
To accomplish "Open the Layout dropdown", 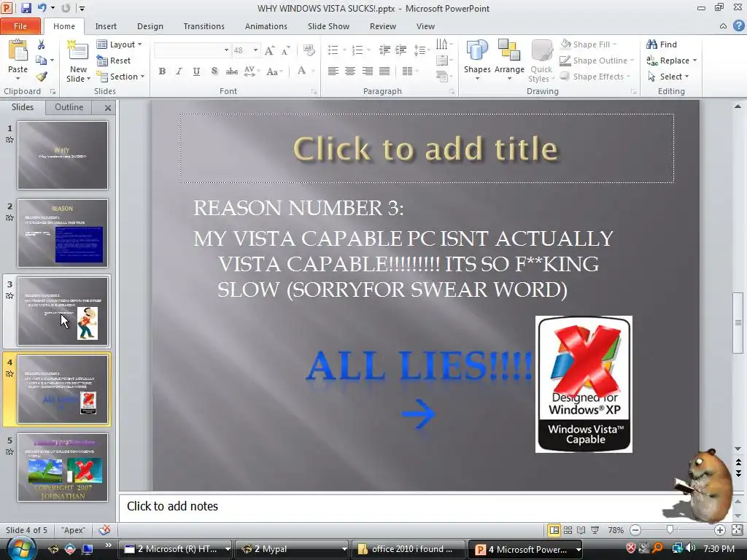I will [119, 44].
